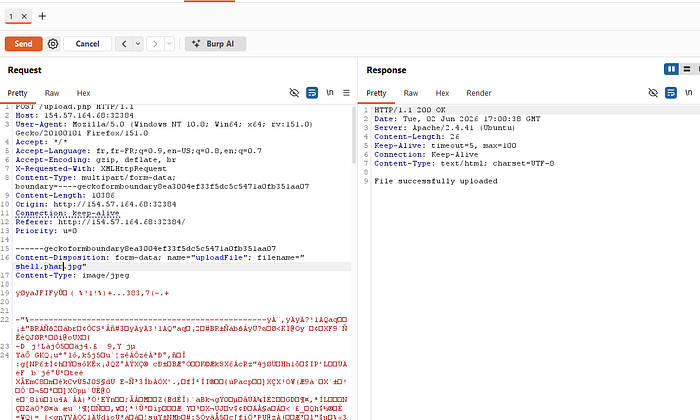
Task: Switch Request view to Raw tab
Action: click(x=52, y=93)
